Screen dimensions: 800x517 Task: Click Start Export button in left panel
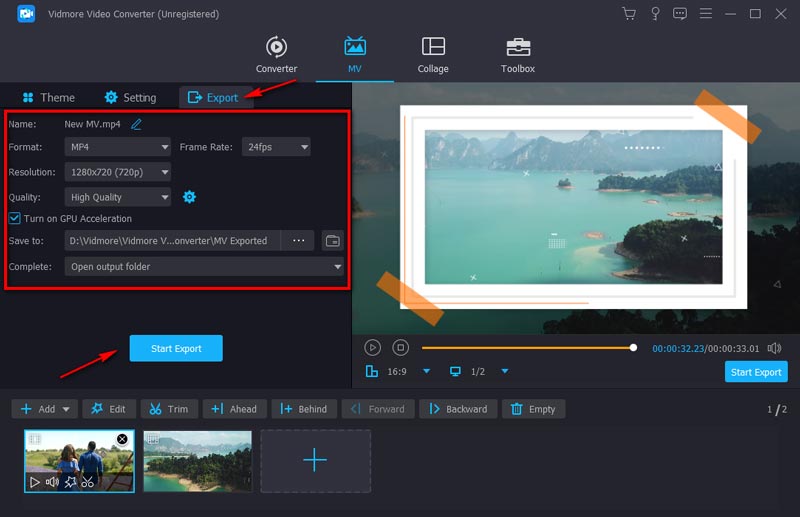pos(176,348)
